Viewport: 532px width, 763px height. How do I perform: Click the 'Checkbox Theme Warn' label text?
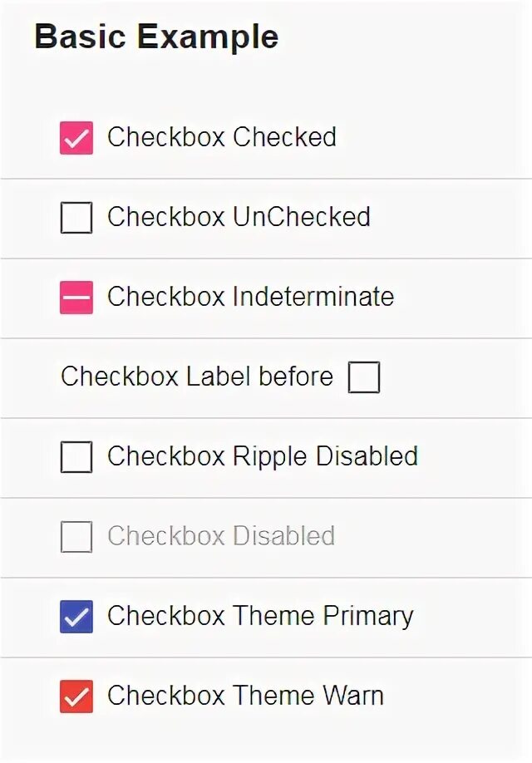(245, 696)
